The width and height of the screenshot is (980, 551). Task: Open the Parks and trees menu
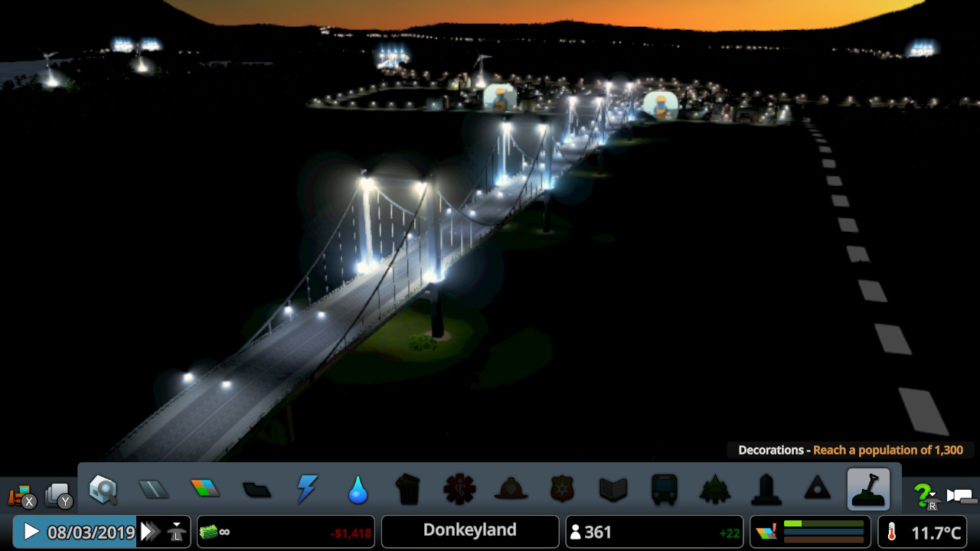click(x=715, y=489)
